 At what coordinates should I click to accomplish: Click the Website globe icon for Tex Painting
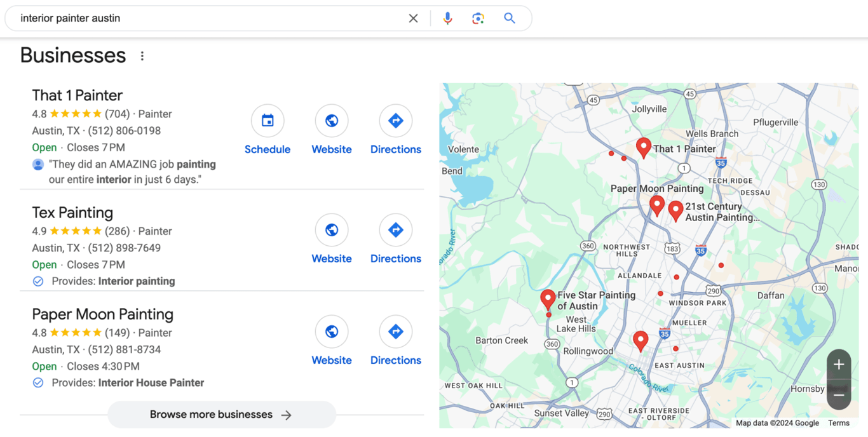331,230
